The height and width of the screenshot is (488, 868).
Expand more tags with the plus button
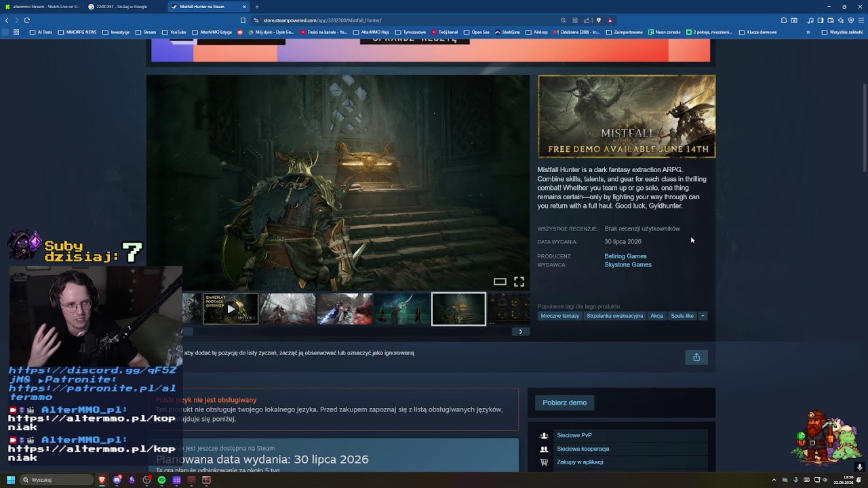[703, 316]
